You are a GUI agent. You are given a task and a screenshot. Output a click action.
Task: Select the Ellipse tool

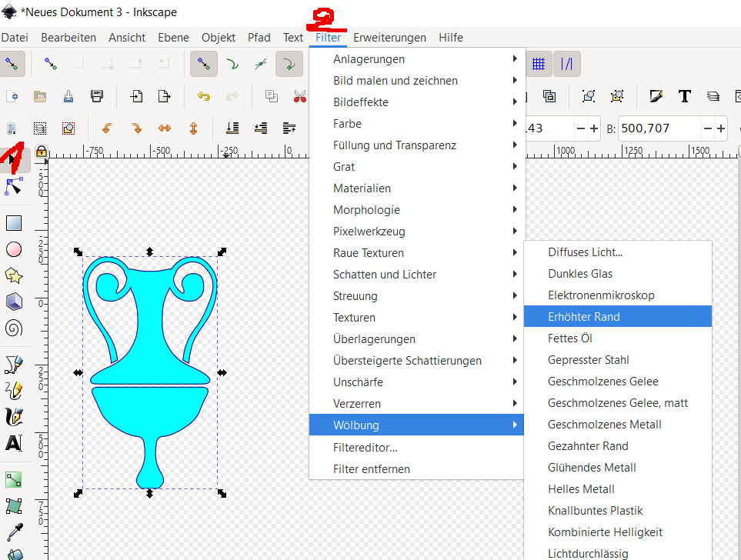coord(14,249)
